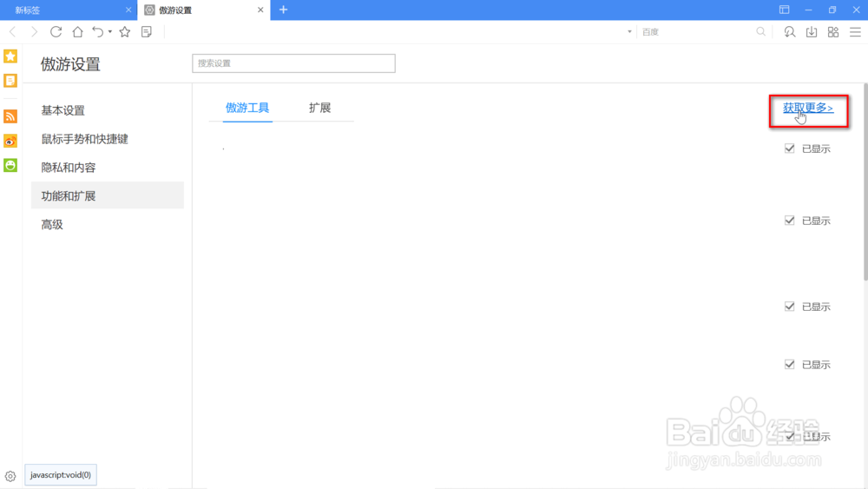868x489 pixels.
Task: Open the RSS feed sidebar icon
Action: coord(10,116)
